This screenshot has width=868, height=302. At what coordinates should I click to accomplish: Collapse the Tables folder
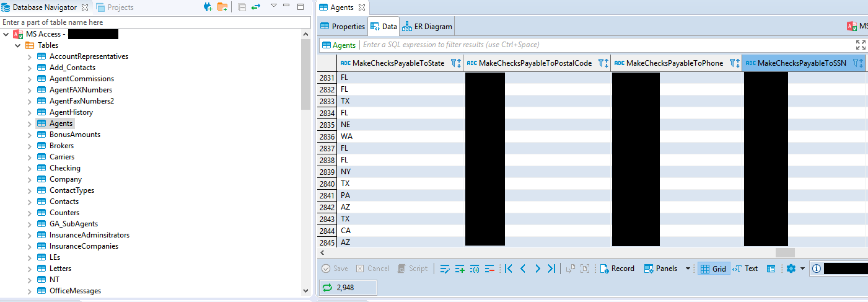tap(18, 45)
